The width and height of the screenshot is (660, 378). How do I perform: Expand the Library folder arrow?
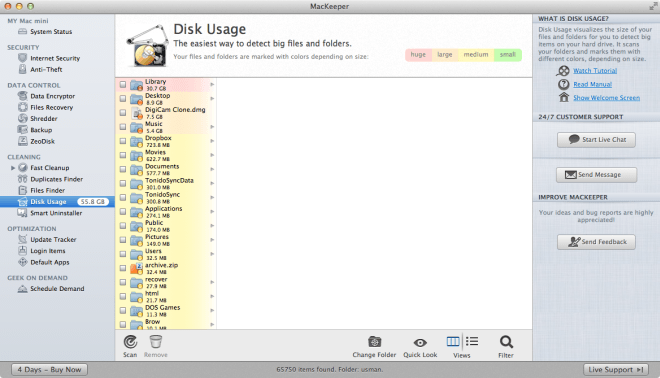click(x=212, y=85)
